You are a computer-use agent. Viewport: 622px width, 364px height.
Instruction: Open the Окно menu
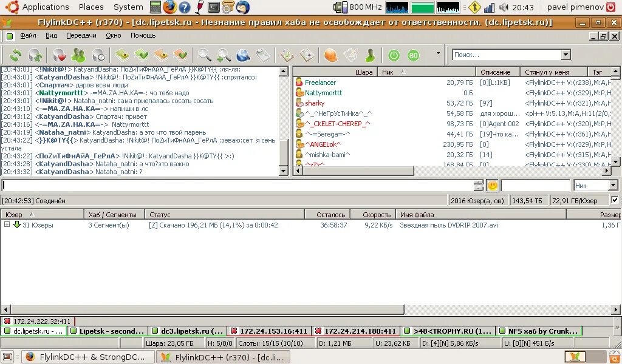tap(114, 35)
